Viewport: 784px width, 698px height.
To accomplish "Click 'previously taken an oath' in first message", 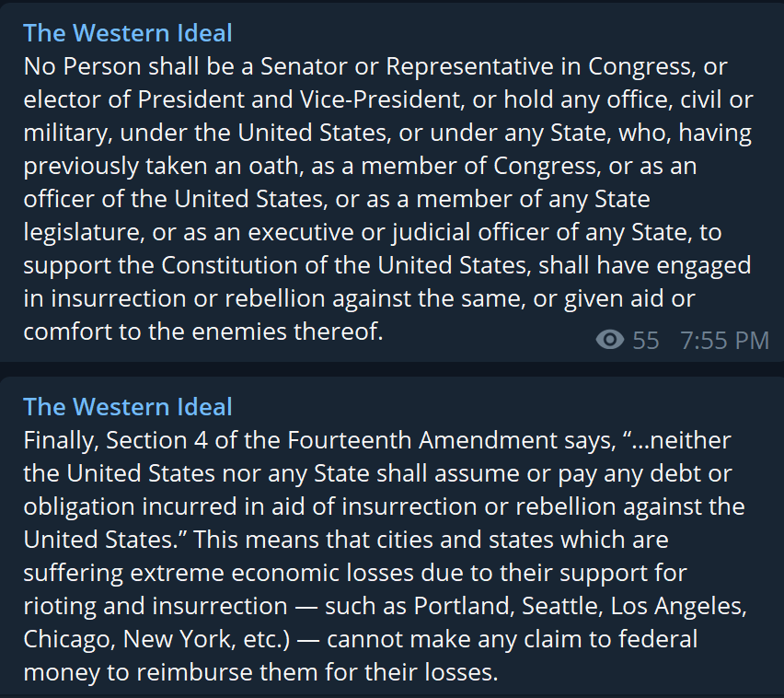I will (x=161, y=166).
